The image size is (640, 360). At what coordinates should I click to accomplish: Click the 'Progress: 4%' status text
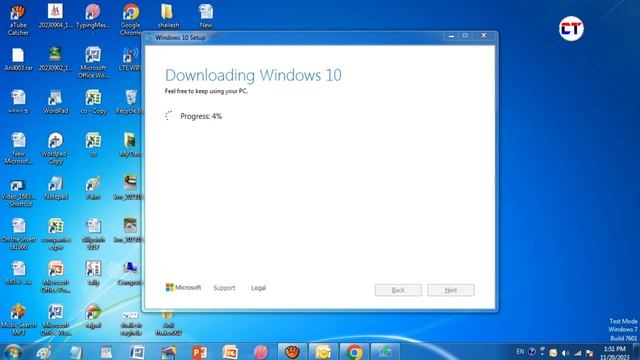pyautogui.click(x=201, y=116)
